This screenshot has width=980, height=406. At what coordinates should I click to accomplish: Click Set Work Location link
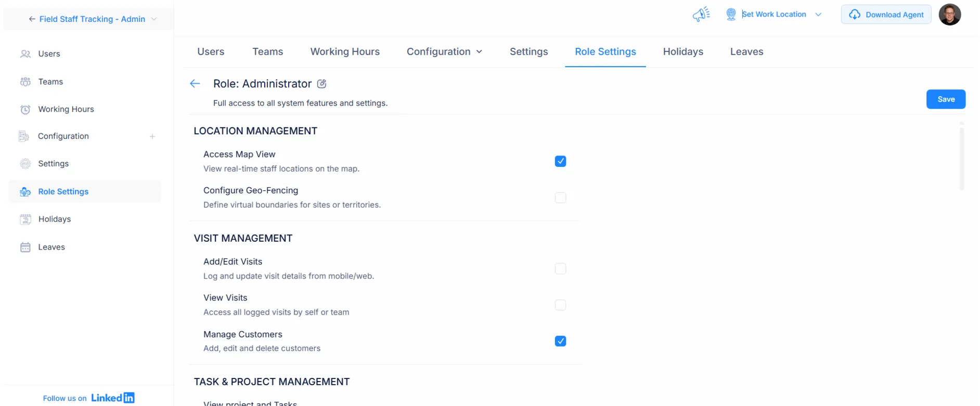tap(774, 15)
